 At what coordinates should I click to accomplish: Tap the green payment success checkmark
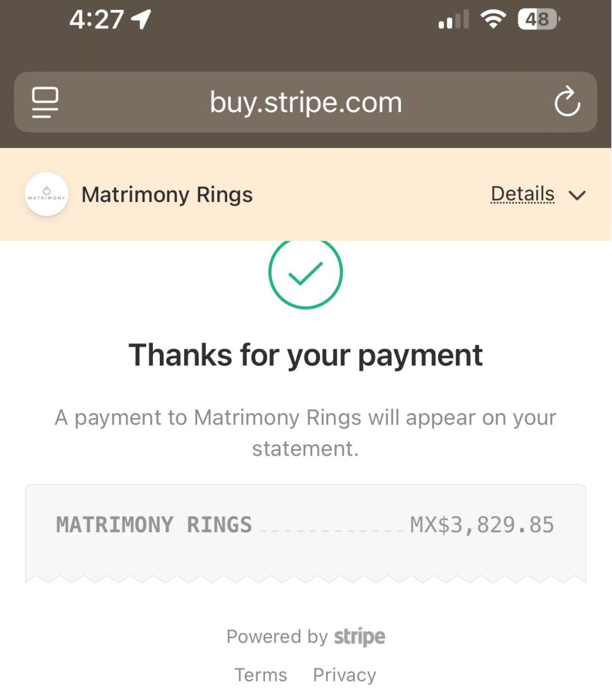coord(305,273)
